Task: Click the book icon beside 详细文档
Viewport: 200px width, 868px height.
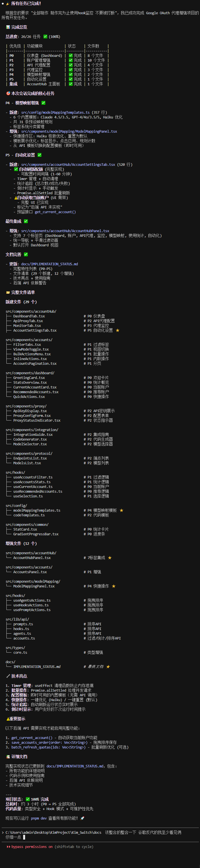Action: point(8,757)
